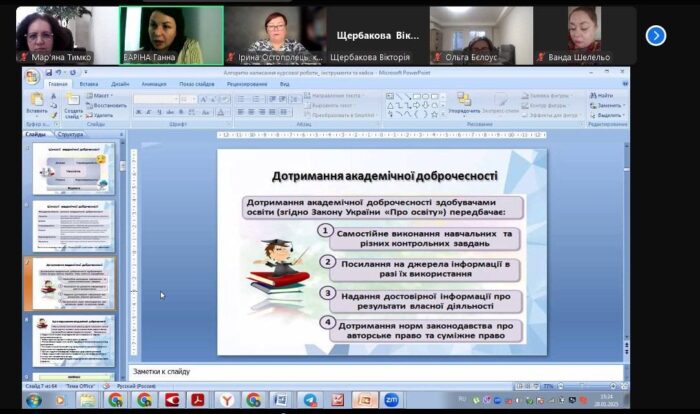Screen dimensions: 700x414
Task: Click the Office button at top left
Action: pyautogui.click(x=32, y=76)
